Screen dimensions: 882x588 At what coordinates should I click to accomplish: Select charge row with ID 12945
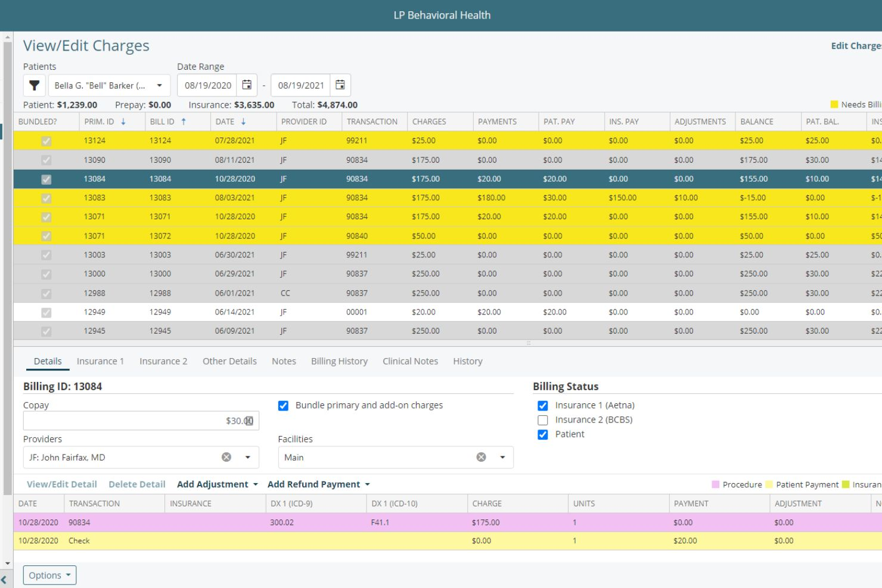coord(448,331)
